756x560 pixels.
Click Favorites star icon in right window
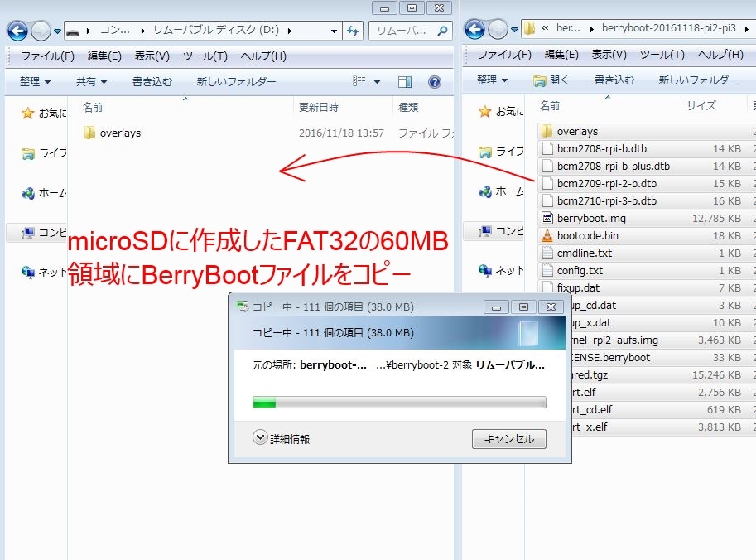(485, 112)
